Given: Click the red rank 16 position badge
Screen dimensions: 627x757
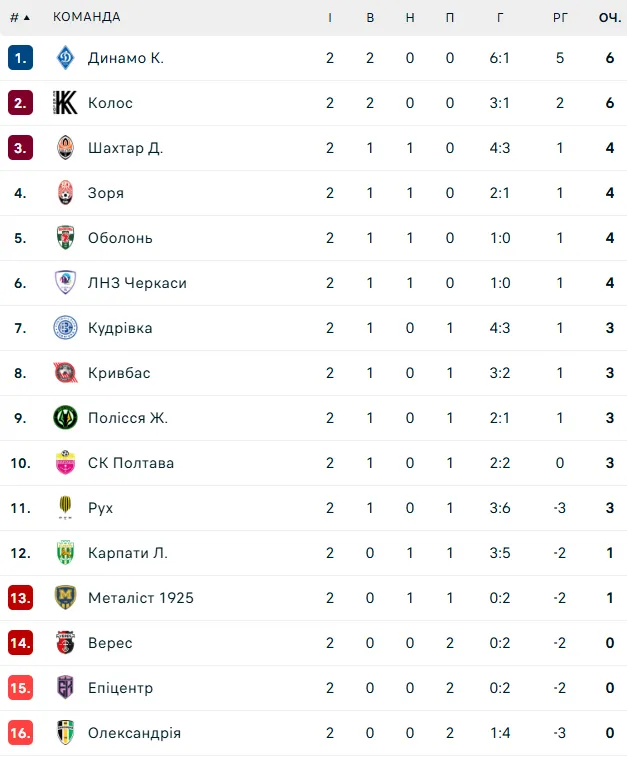Looking at the screenshot, I should [x=20, y=733].
